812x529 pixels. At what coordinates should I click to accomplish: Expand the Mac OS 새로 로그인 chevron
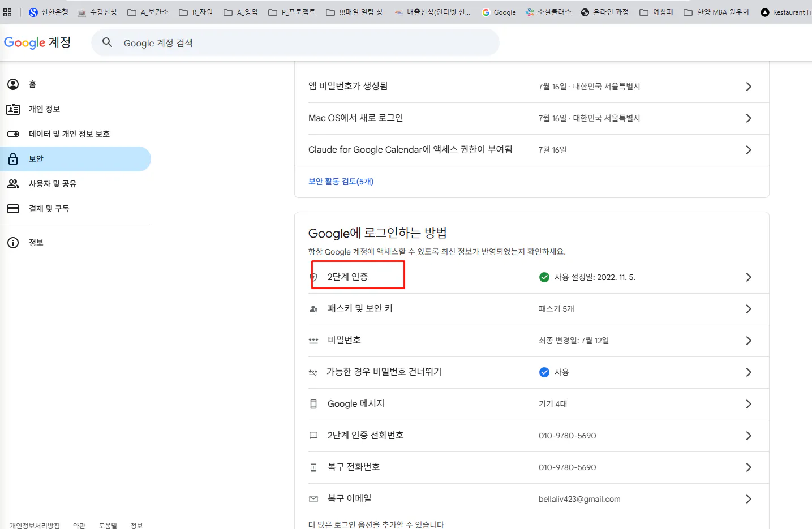[749, 118]
